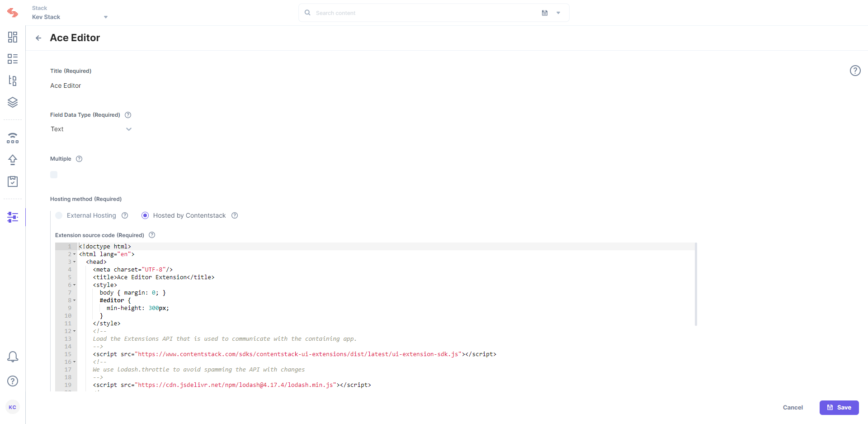Collapse code fold at line 2

coord(75,254)
